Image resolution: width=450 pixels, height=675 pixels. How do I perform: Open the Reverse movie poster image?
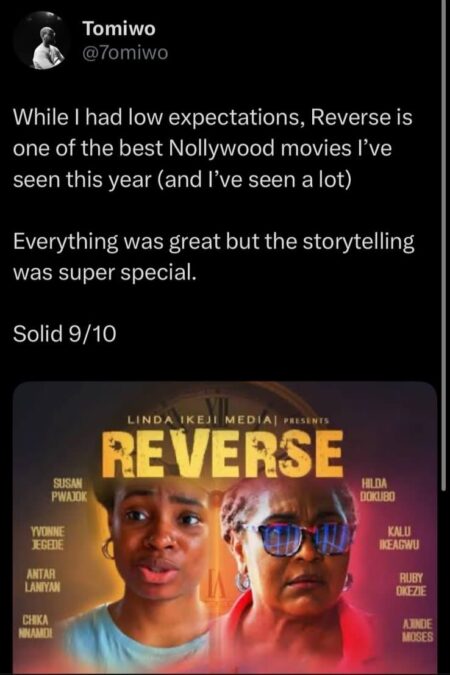coord(225,528)
